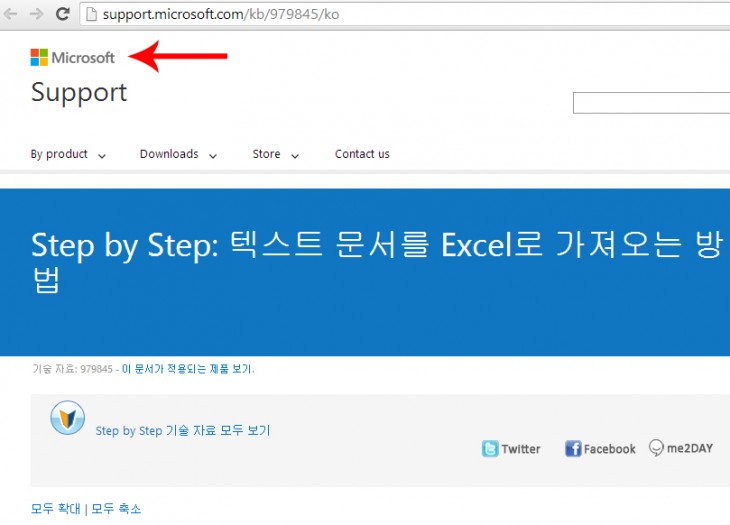Expand the Downloads chevron
This screenshot has width=730, height=525.
click(x=213, y=156)
